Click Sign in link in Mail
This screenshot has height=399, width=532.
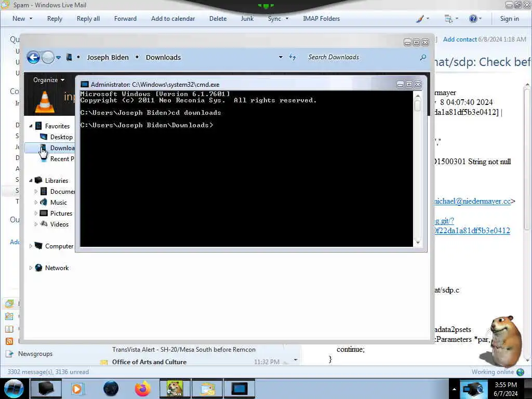[x=509, y=19]
